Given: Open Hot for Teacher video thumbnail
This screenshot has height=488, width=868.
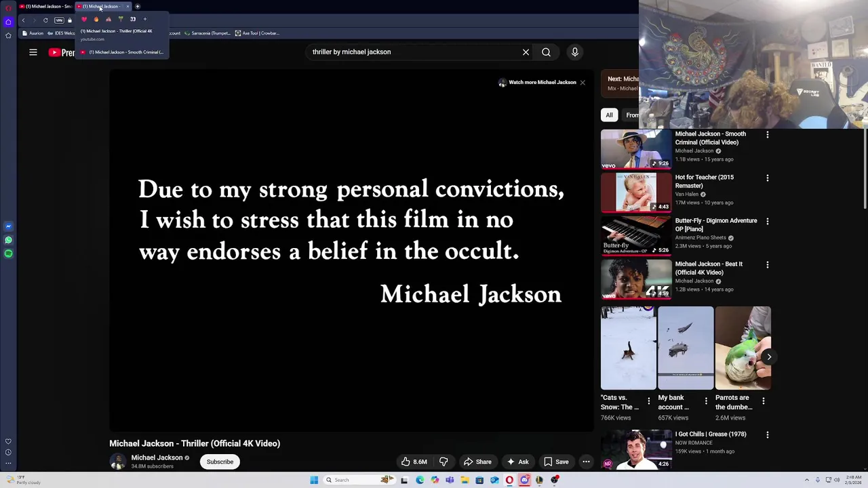Looking at the screenshot, I should click(x=636, y=192).
